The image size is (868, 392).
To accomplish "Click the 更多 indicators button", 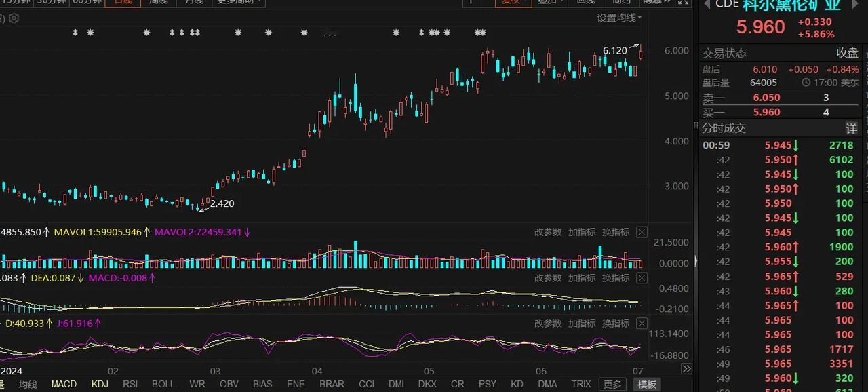I will tap(612, 385).
